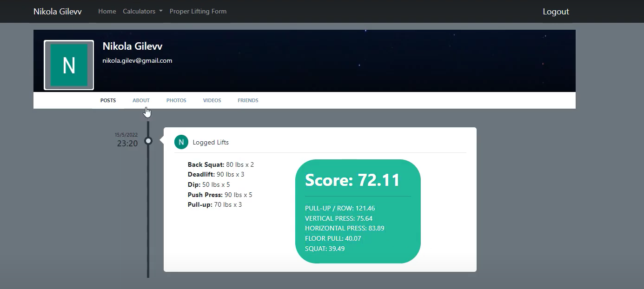Expand the Calculators dropdown menu
The height and width of the screenshot is (289, 644).
[143, 11]
